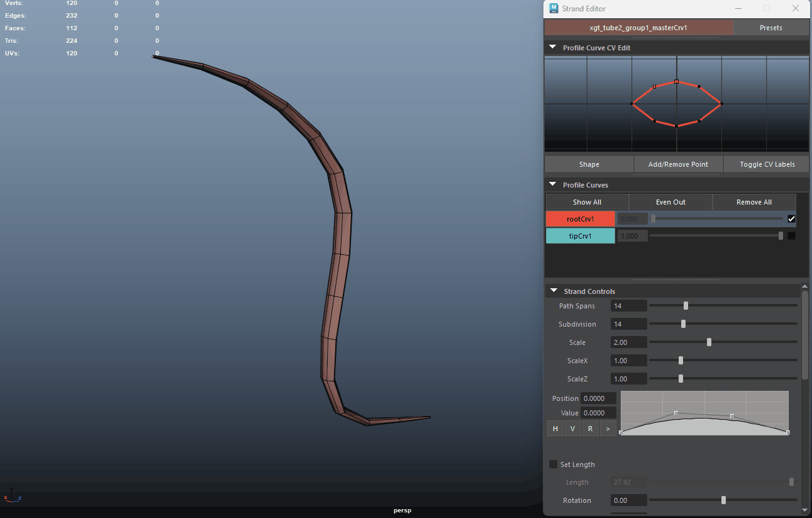Click into the Path Spans value field
This screenshot has height=518, width=812.
(x=628, y=306)
